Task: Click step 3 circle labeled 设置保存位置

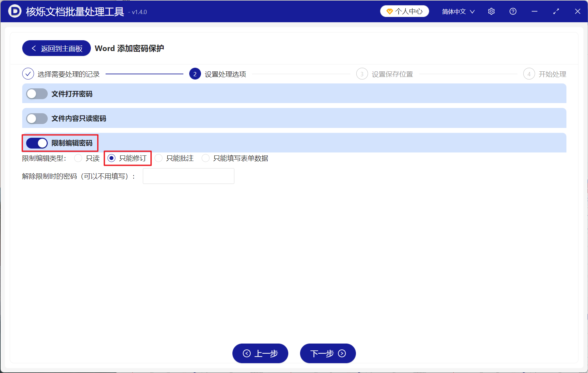Action: pyautogui.click(x=362, y=74)
